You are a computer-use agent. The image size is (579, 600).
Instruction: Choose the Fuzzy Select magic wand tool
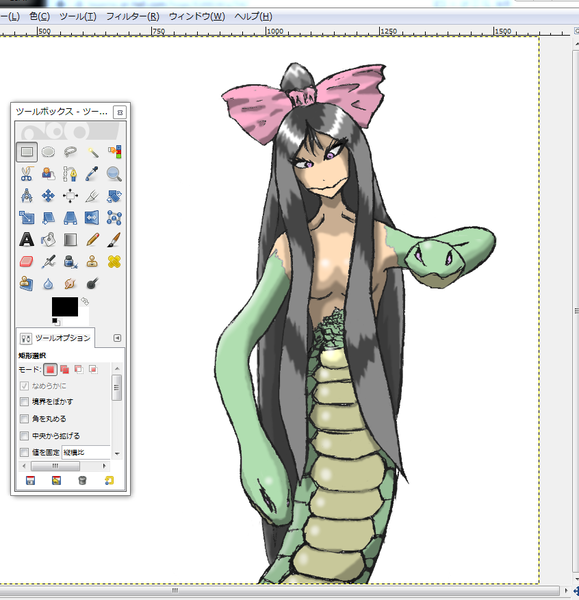pos(92,152)
